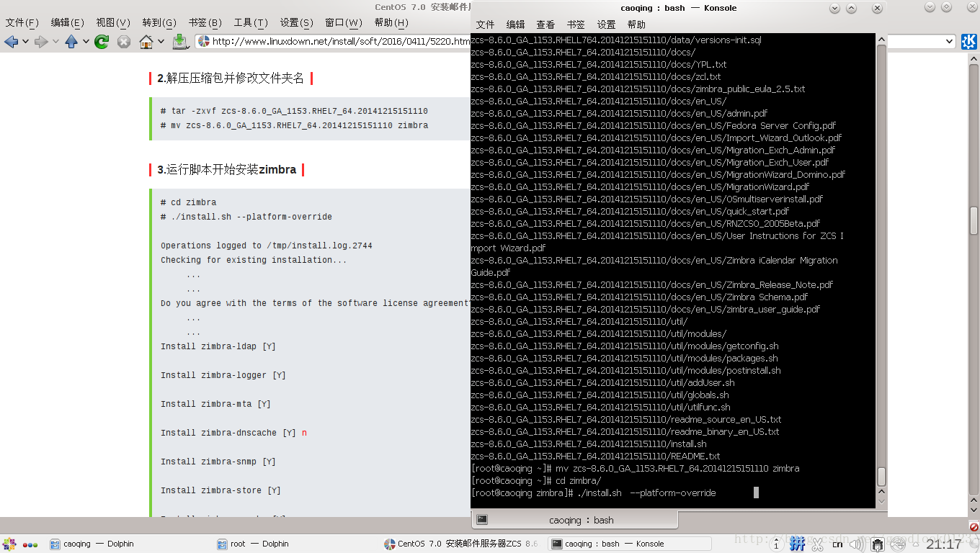This screenshot has width=980, height=553.
Task: Open 转到(G) menu in Konqueror
Action: [159, 23]
